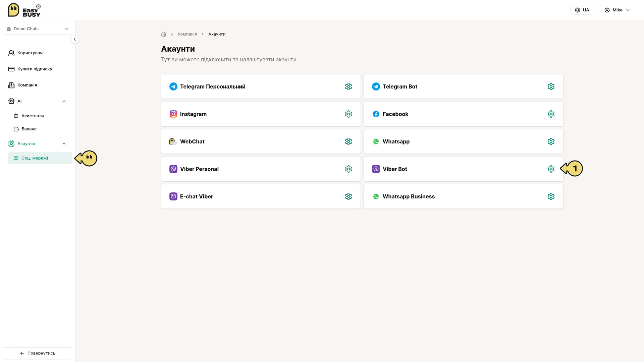Collapse the sidebar with arrow button

coord(75,39)
